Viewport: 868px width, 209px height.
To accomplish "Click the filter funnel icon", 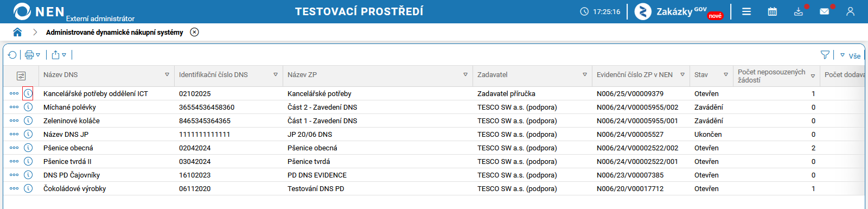I will pyautogui.click(x=825, y=55).
